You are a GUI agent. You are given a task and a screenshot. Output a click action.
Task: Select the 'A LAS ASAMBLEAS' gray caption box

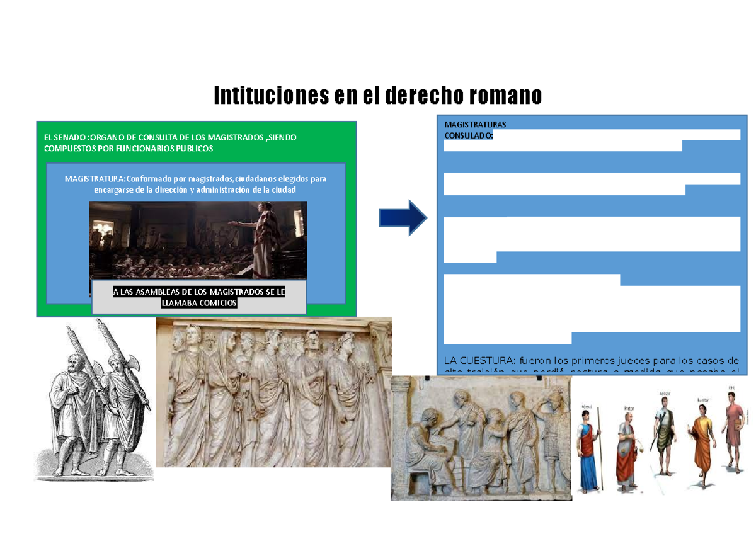point(199,297)
